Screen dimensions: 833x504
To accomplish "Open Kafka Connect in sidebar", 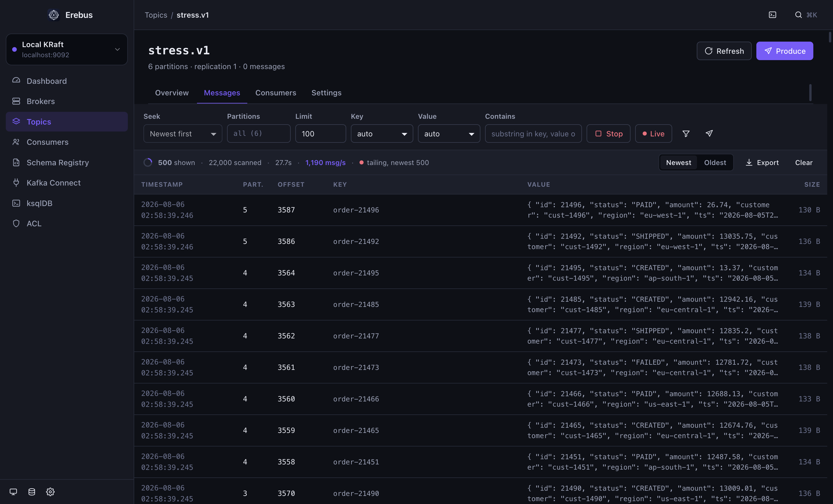I will pos(67,182).
